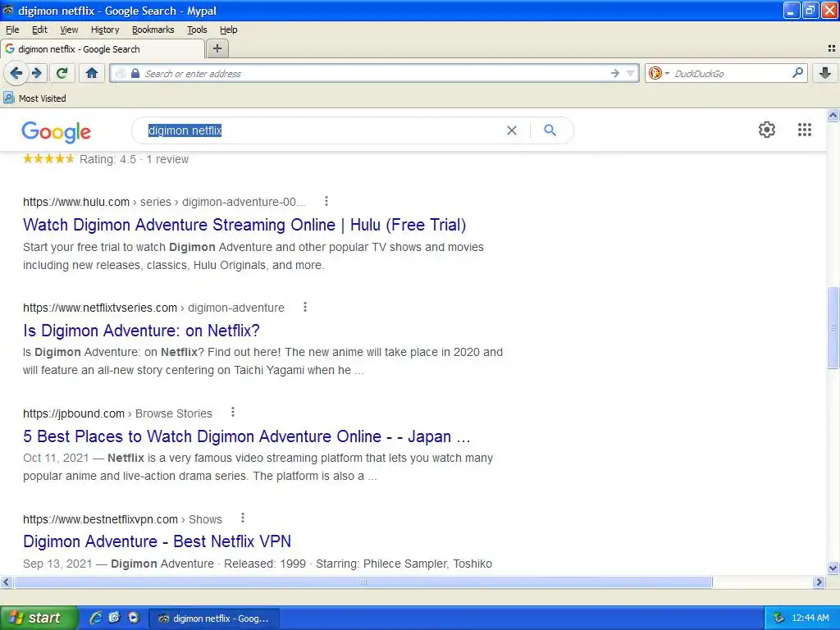Click the bestnetflixvpn.com result URL
Viewport: 840px width, 630px height.
[x=122, y=519]
